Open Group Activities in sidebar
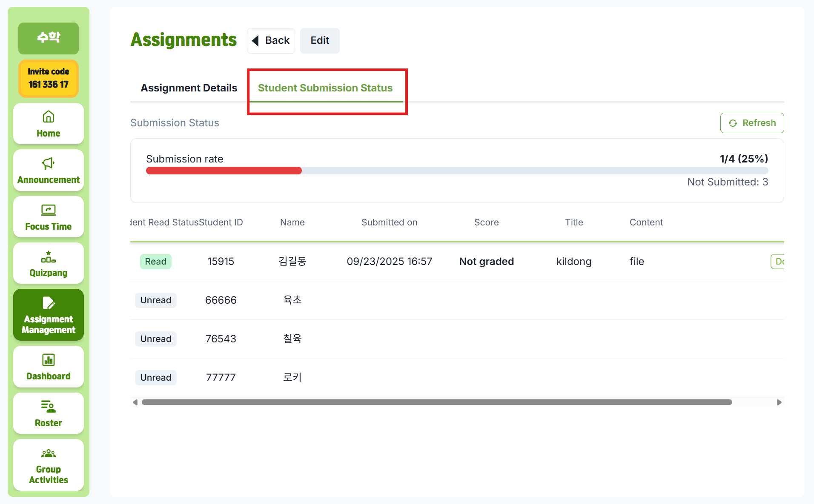The height and width of the screenshot is (504, 814). tap(48, 465)
